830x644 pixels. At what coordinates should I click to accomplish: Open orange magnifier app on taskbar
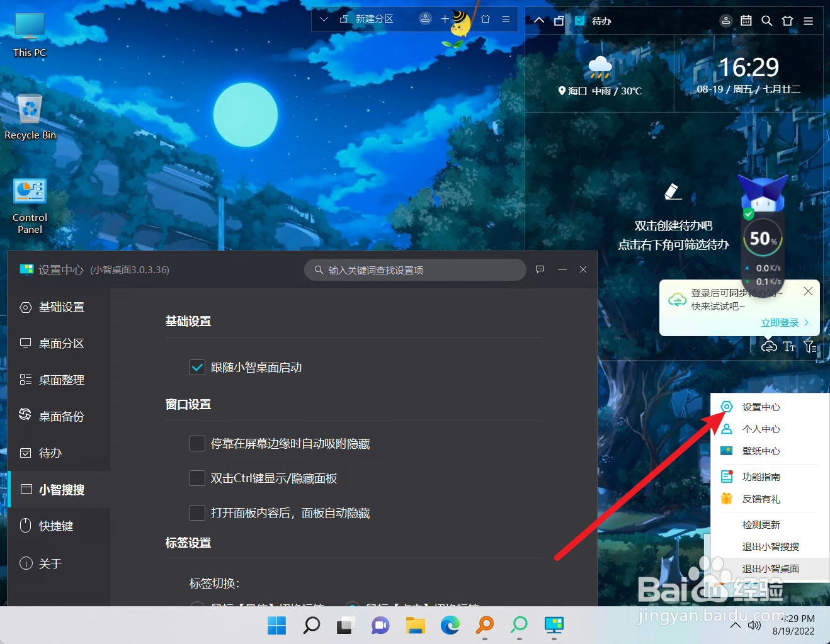click(x=484, y=625)
